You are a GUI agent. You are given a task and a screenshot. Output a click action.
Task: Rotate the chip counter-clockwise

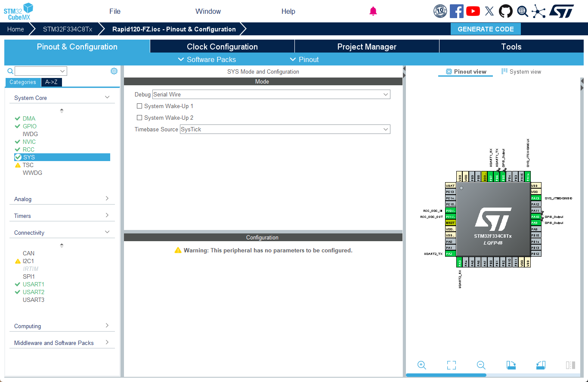541,365
